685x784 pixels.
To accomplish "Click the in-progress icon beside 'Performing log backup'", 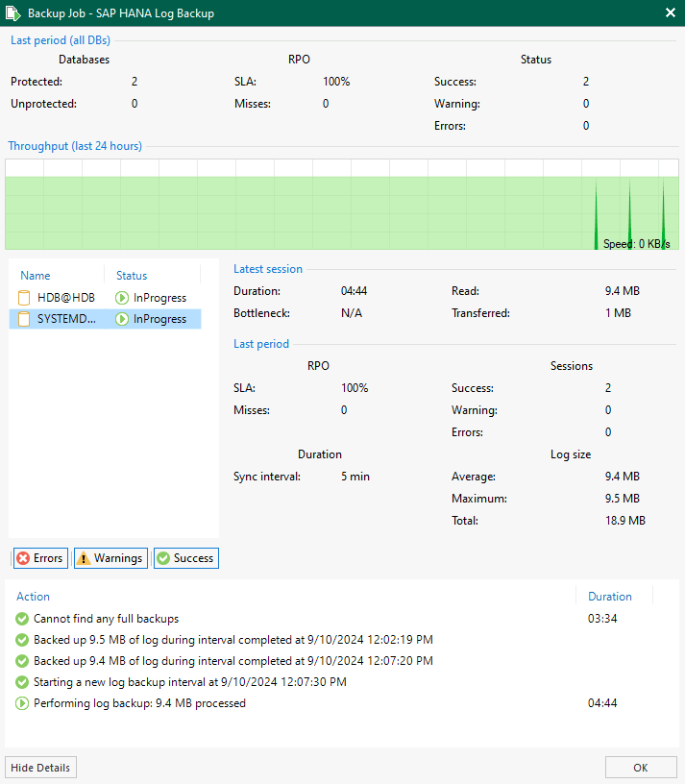I will coord(22,703).
